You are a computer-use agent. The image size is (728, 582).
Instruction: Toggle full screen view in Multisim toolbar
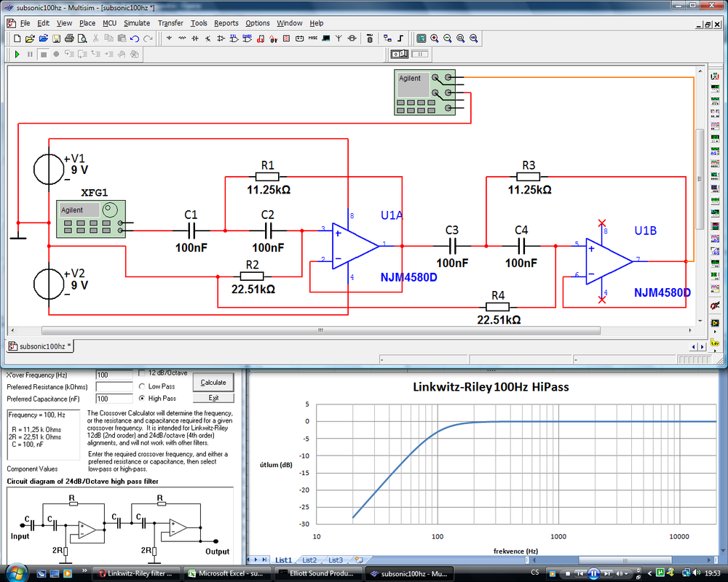click(421, 39)
